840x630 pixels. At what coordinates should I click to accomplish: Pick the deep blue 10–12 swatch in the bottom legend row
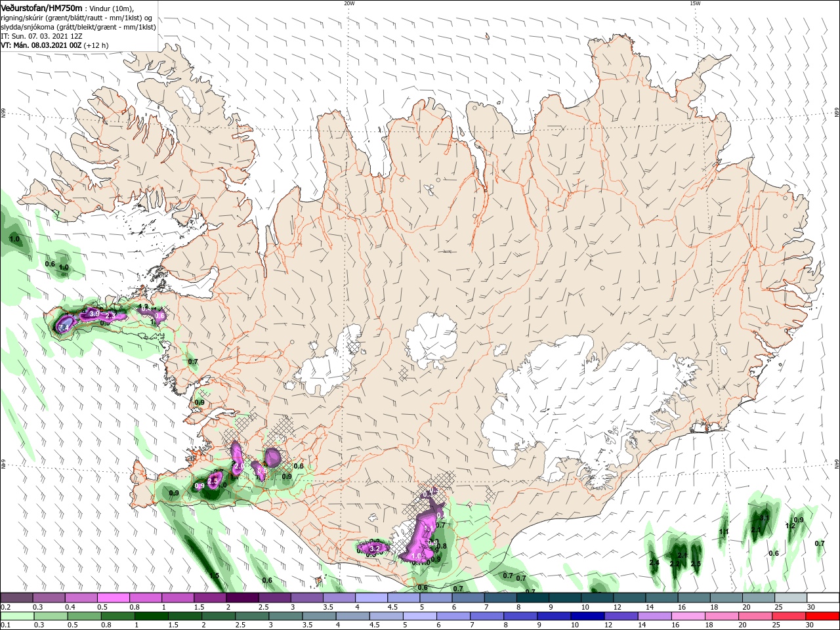click(588, 616)
